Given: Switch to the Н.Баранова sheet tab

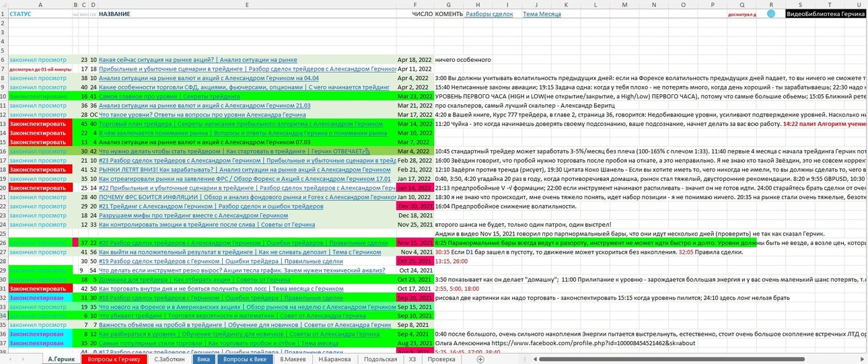Looking at the screenshot, I should [x=334, y=359].
